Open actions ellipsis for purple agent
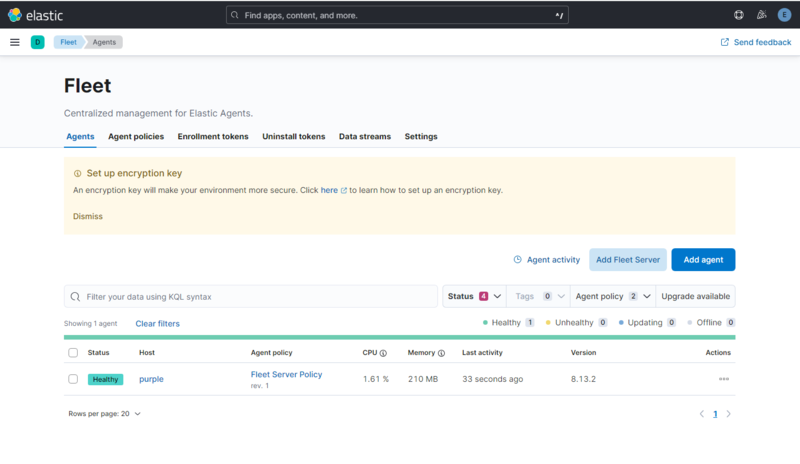 coord(723,379)
